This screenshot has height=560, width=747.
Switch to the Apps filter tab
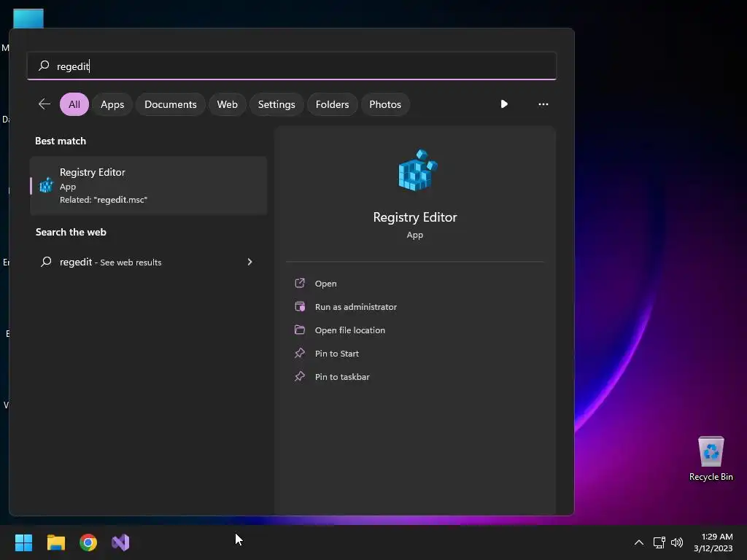(x=112, y=104)
